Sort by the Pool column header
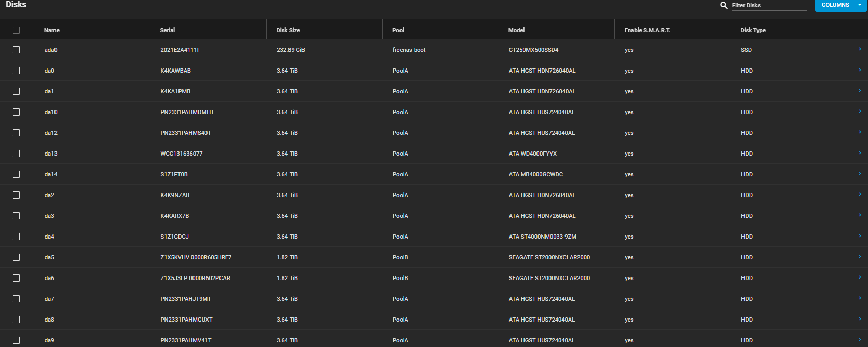This screenshot has height=347, width=868. (398, 30)
